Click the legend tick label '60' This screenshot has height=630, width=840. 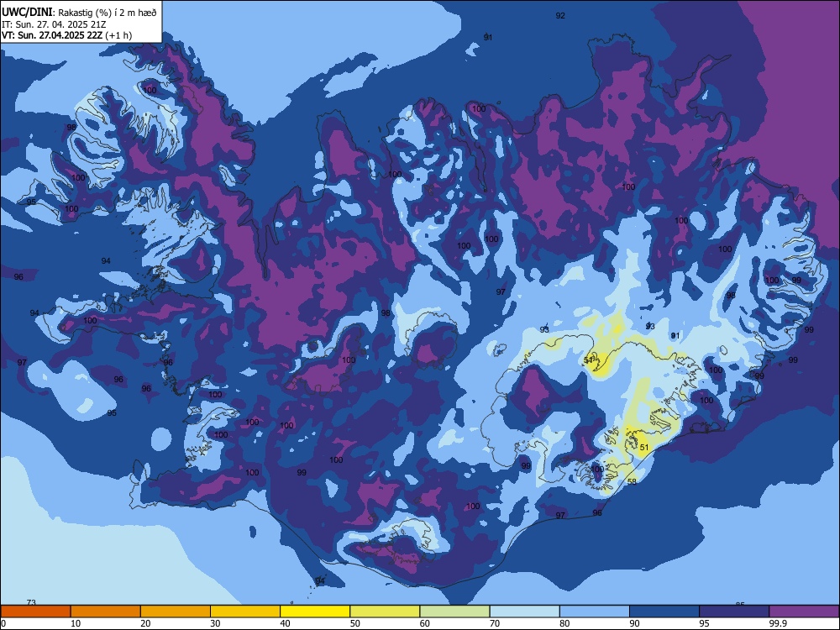(425, 623)
